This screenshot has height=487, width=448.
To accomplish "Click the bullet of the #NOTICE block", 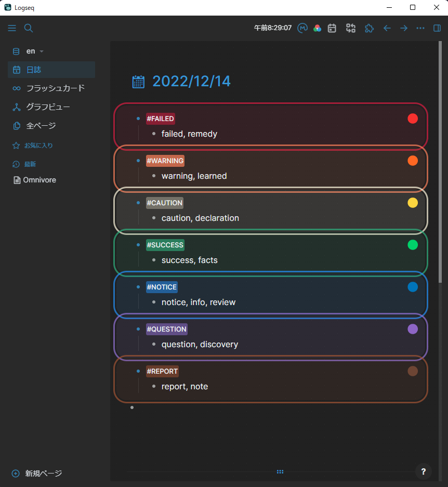I will [138, 287].
